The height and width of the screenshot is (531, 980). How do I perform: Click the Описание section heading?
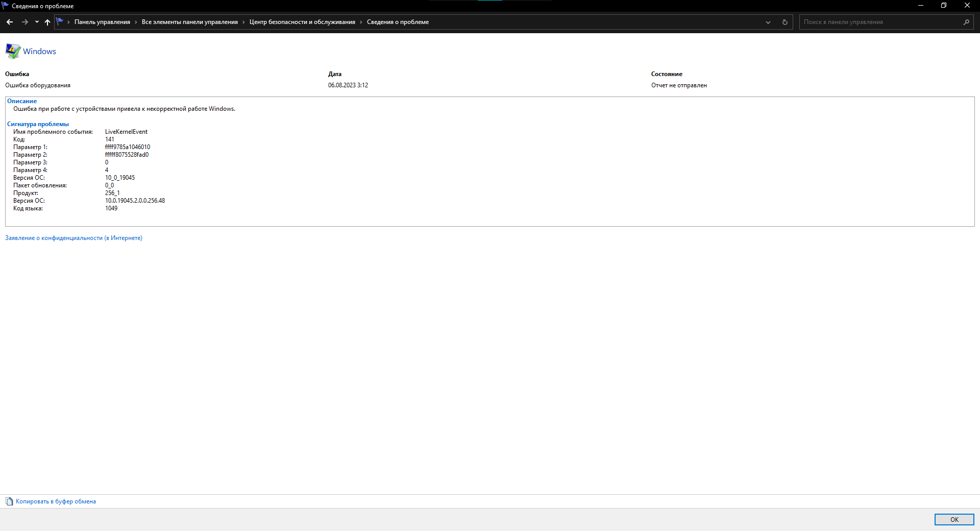pyautogui.click(x=22, y=101)
